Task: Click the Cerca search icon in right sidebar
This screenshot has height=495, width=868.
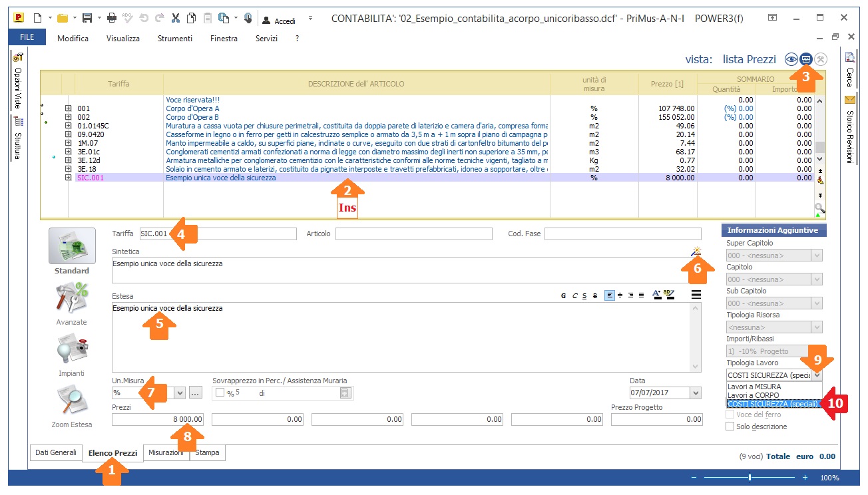Action: click(850, 58)
